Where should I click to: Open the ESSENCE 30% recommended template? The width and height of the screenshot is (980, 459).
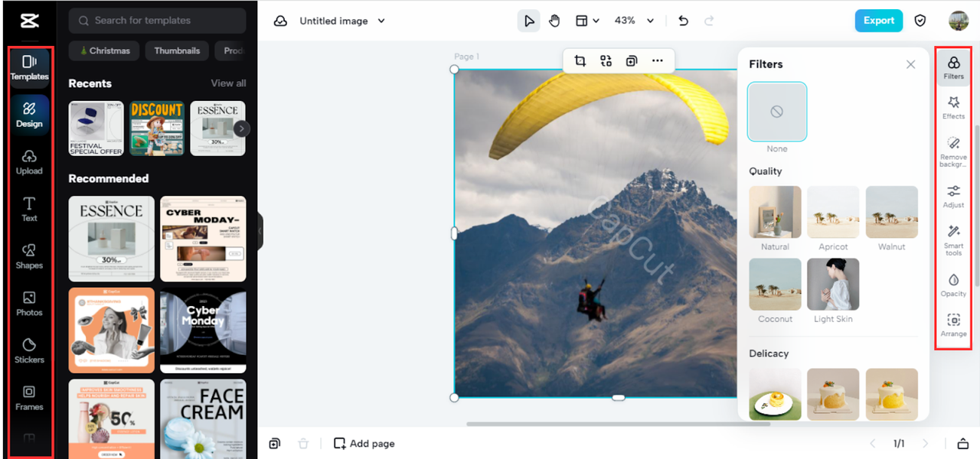pos(112,239)
